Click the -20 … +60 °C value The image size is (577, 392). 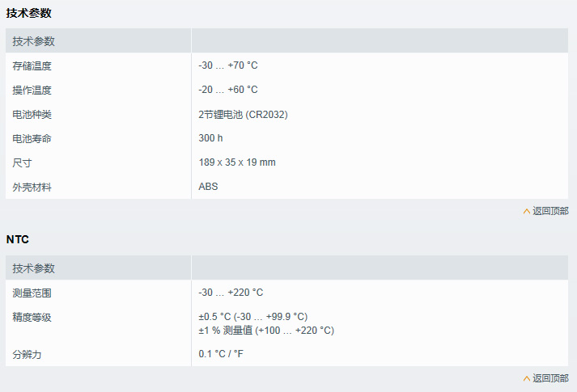click(x=228, y=90)
